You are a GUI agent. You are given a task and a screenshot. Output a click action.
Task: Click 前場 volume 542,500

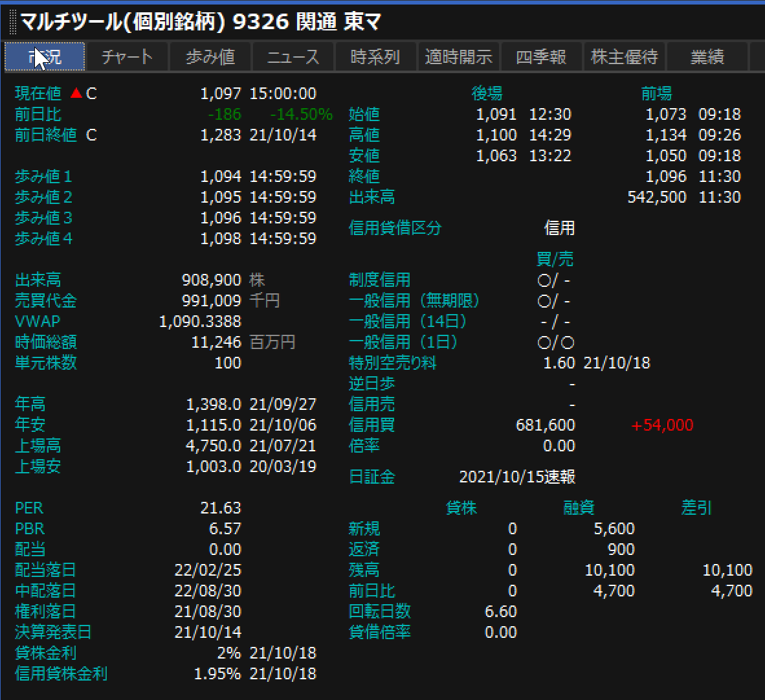tap(657, 198)
